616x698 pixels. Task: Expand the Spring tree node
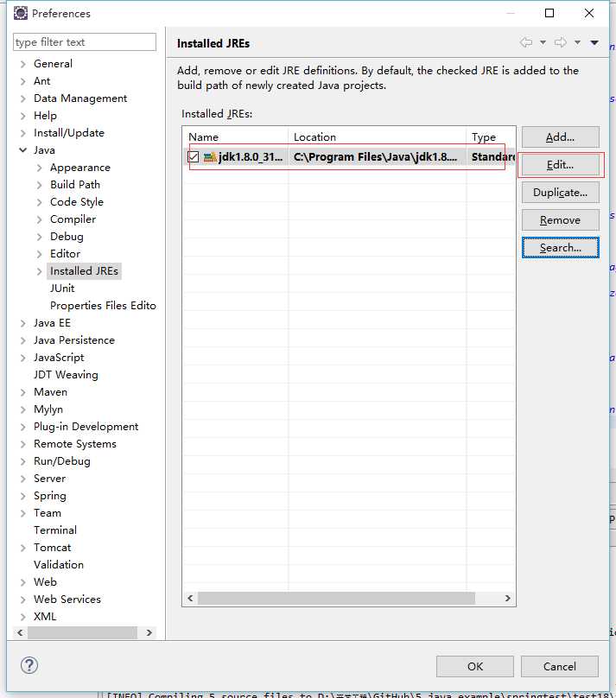pyautogui.click(x=23, y=497)
